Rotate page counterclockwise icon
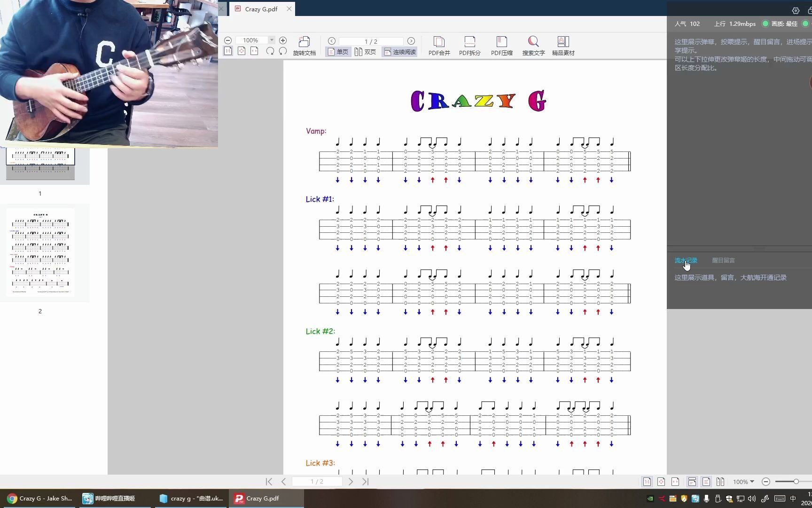This screenshot has width=812, height=508. [x=283, y=51]
